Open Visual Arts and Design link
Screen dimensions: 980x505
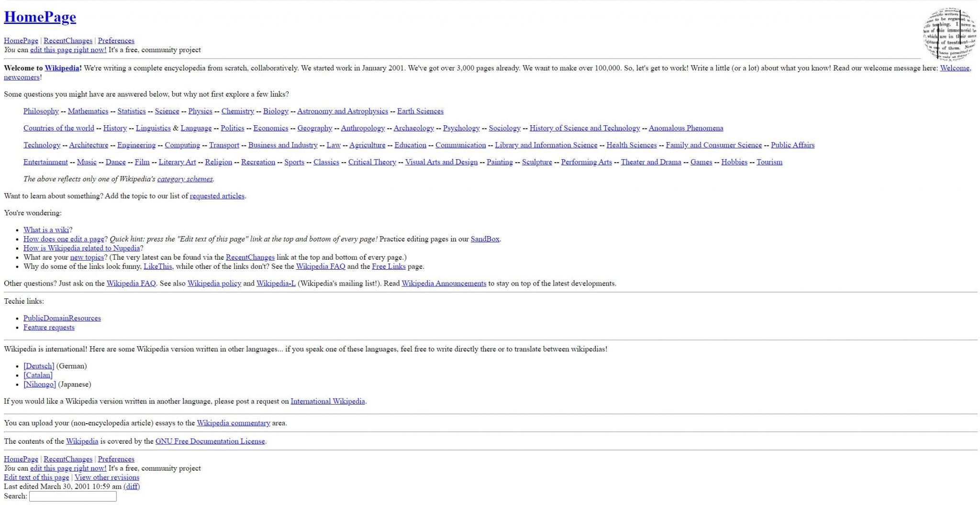tap(441, 162)
